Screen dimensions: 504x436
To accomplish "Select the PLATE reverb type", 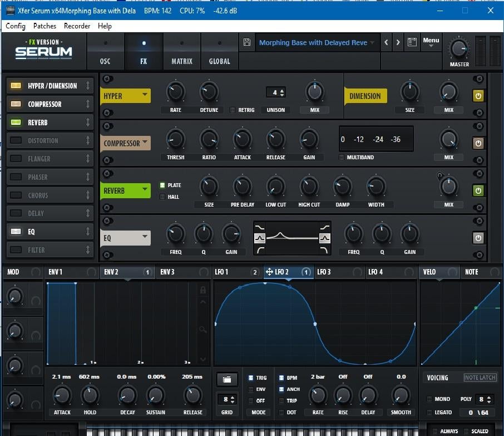I will [162, 185].
